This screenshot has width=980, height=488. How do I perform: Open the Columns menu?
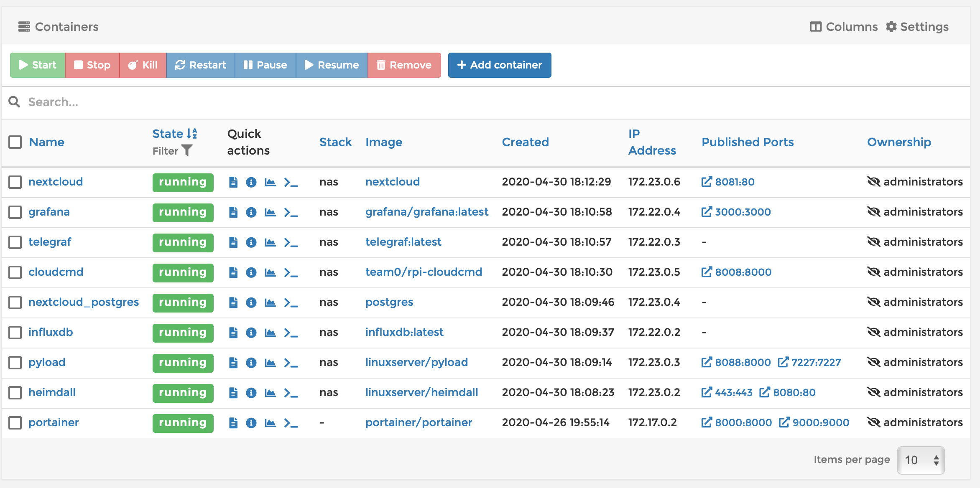pyautogui.click(x=842, y=26)
